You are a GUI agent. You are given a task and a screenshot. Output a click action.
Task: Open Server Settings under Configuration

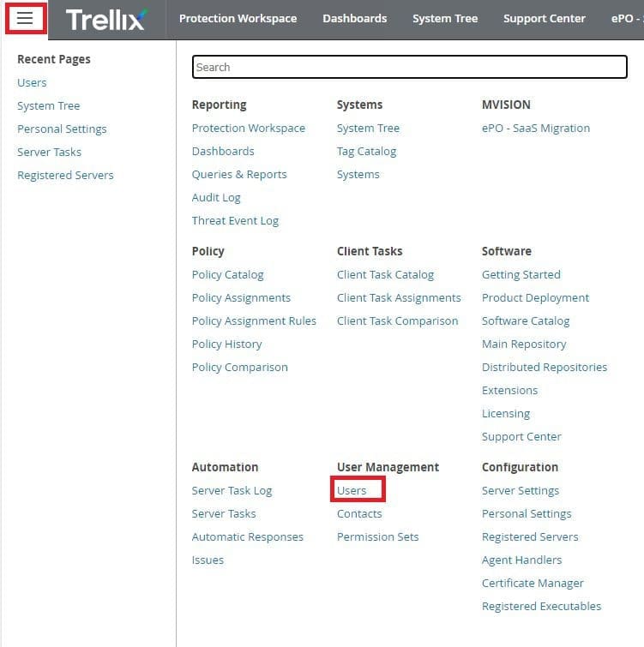click(x=520, y=490)
